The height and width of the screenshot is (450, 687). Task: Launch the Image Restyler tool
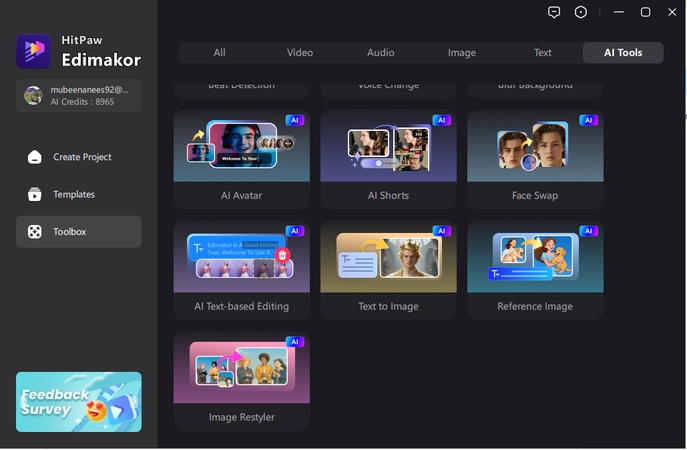tap(241, 368)
